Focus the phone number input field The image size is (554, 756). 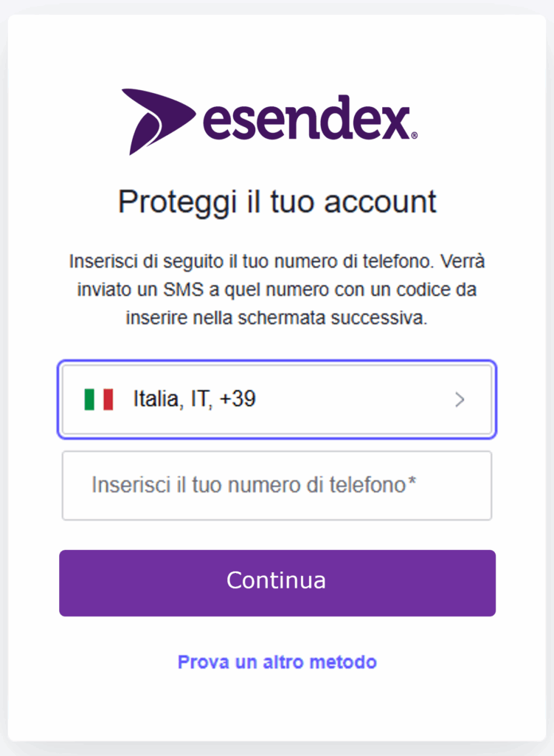pos(277,485)
